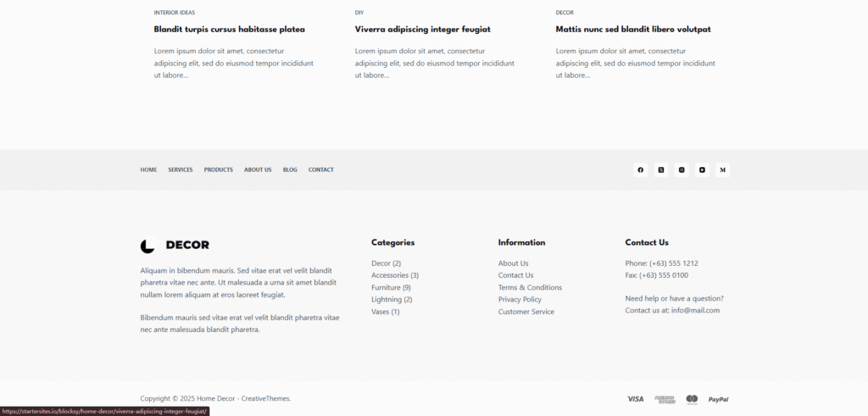
Task: Select Blog from footer navigation
Action: point(290,170)
